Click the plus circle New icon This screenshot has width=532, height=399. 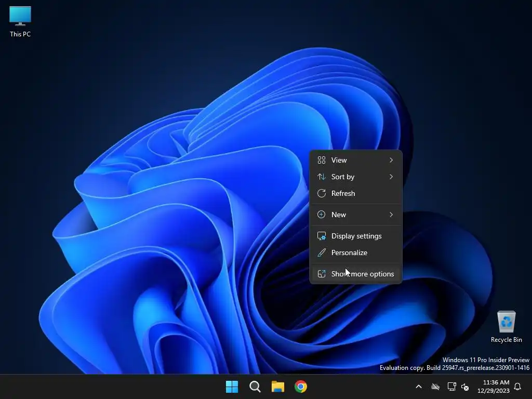321,215
